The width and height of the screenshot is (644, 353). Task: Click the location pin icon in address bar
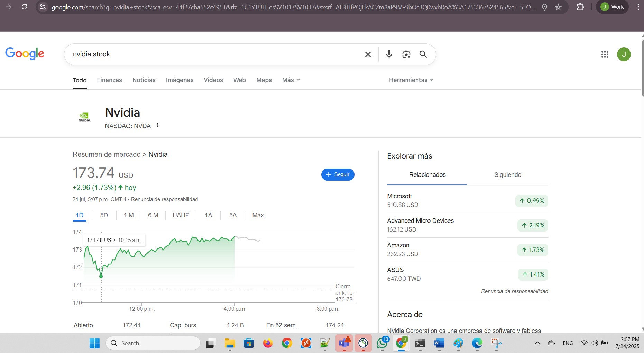point(544,7)
